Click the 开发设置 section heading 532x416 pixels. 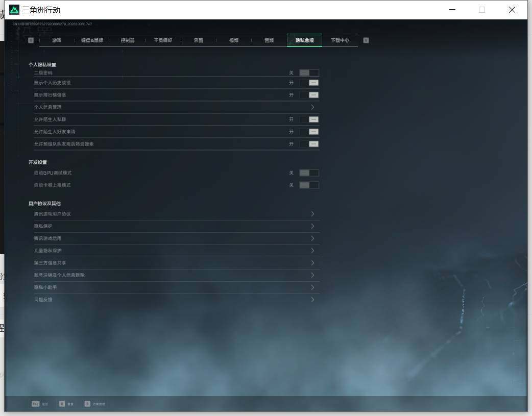pyautogui.click(x=38, y=162)
